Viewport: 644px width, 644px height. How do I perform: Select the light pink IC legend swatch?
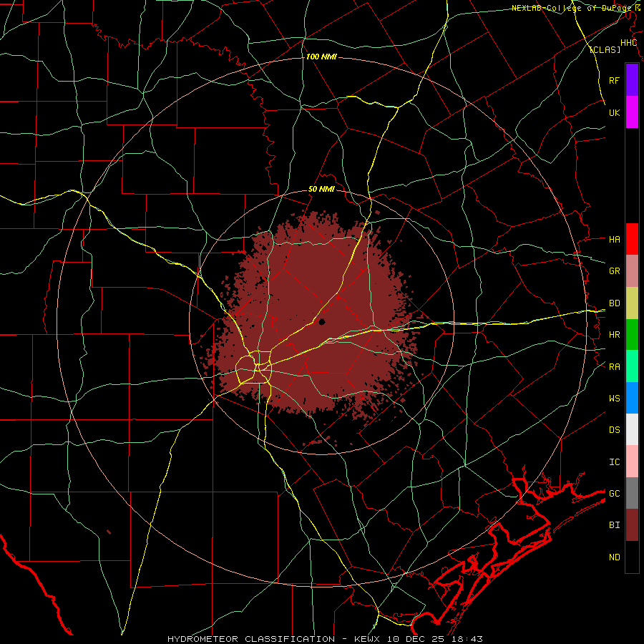632,462
